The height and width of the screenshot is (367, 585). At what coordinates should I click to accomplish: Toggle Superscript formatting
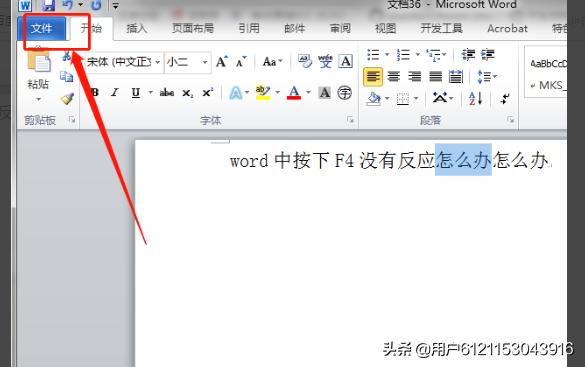pos(208,92)
